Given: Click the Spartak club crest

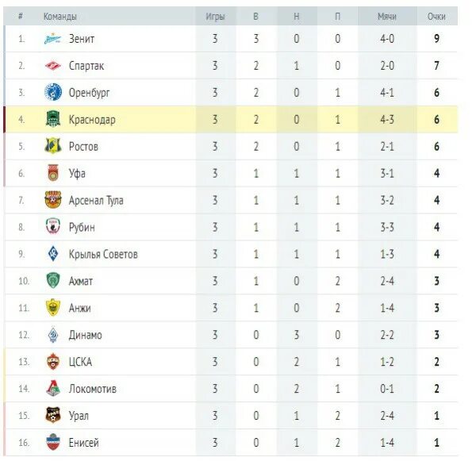Looking at the screenshot, I should point(53,66).
